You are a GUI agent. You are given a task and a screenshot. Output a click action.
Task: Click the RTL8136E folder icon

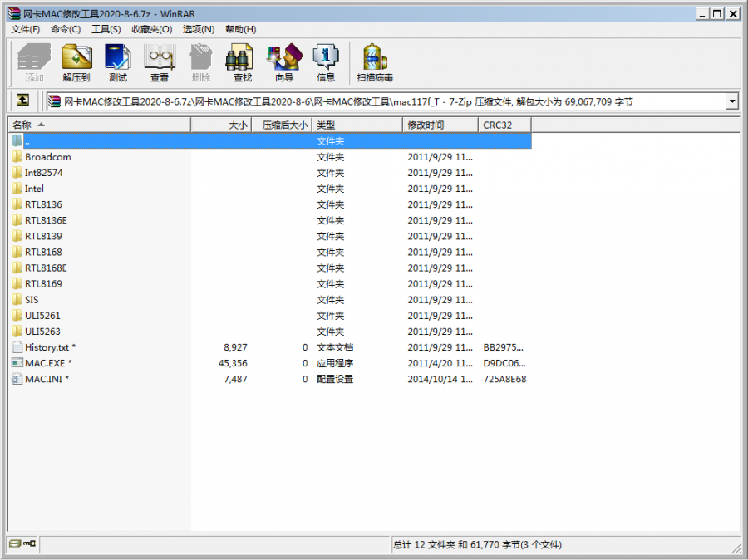pyautogui.click(x=17, y=220)
